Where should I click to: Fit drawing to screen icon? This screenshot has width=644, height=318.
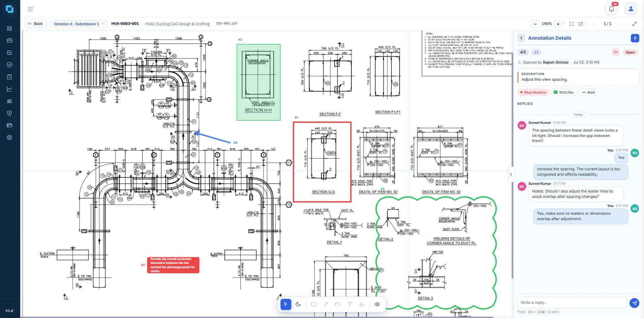click(571, 24)
